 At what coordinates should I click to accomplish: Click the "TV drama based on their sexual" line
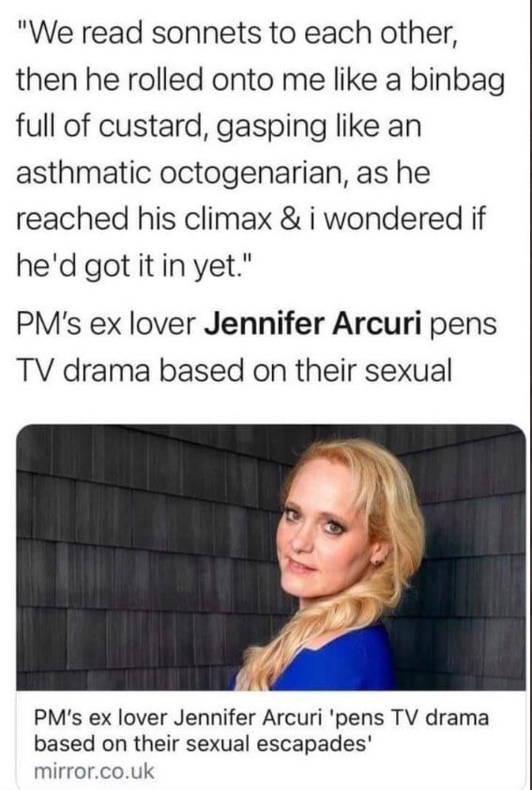[234, 372]
